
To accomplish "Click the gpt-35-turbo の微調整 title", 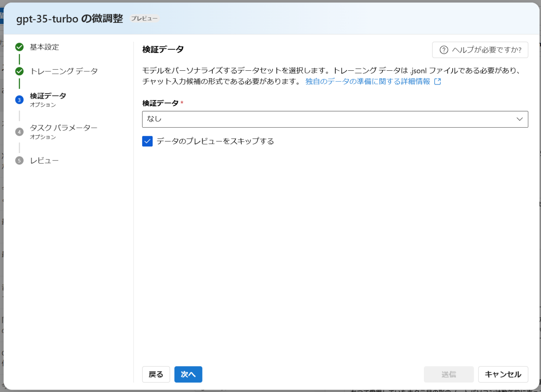I will click(70, 19).
